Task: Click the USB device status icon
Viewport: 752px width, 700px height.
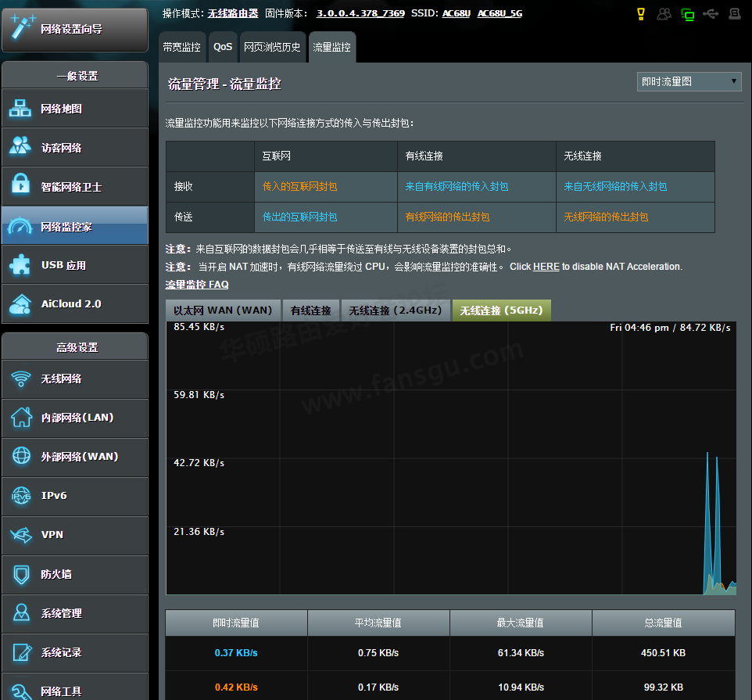Action: point(711,14)
